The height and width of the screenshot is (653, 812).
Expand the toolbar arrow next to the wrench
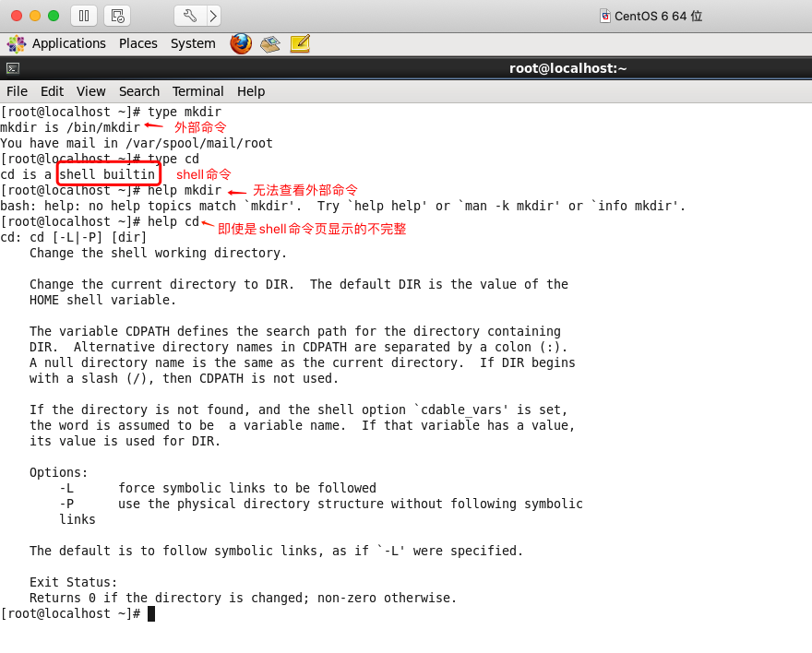214,16
